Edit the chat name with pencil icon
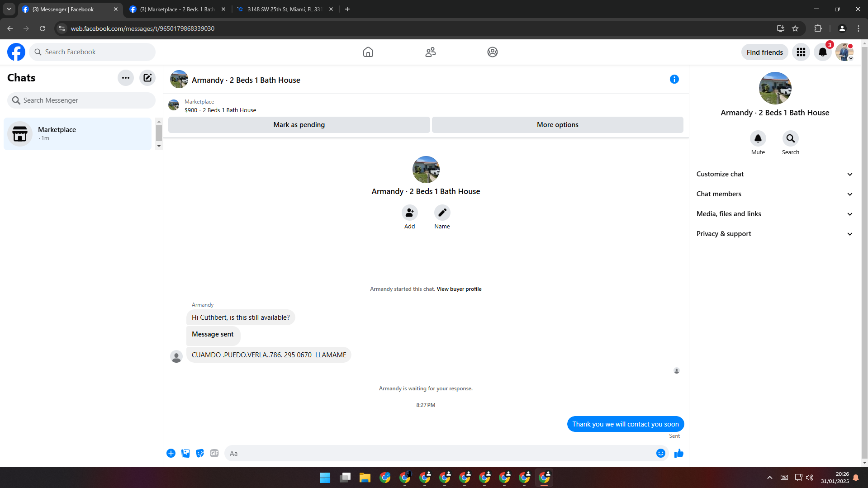Screen dimensions: 868x488 click(x=442, y=213)
